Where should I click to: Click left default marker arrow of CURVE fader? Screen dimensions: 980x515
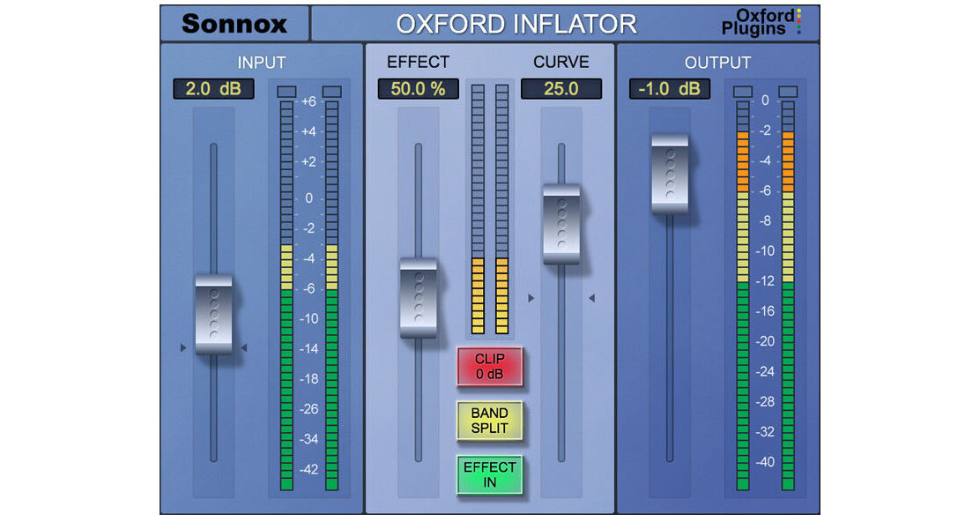point(531,298)
